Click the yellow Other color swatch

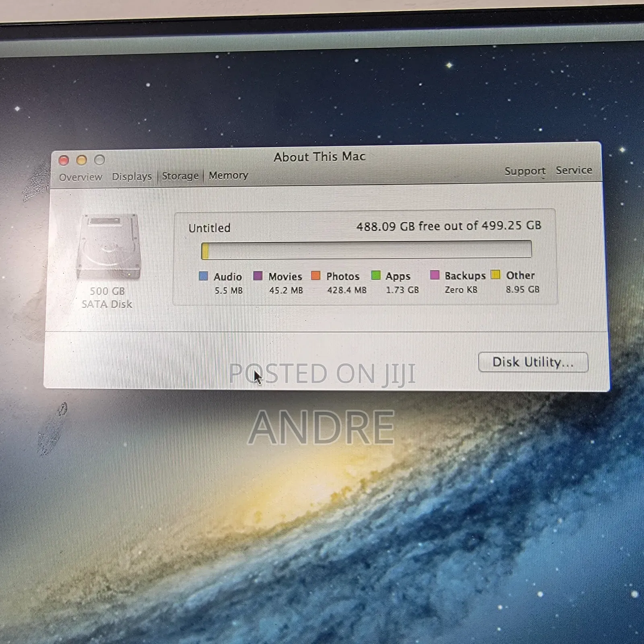pos(496,275)
